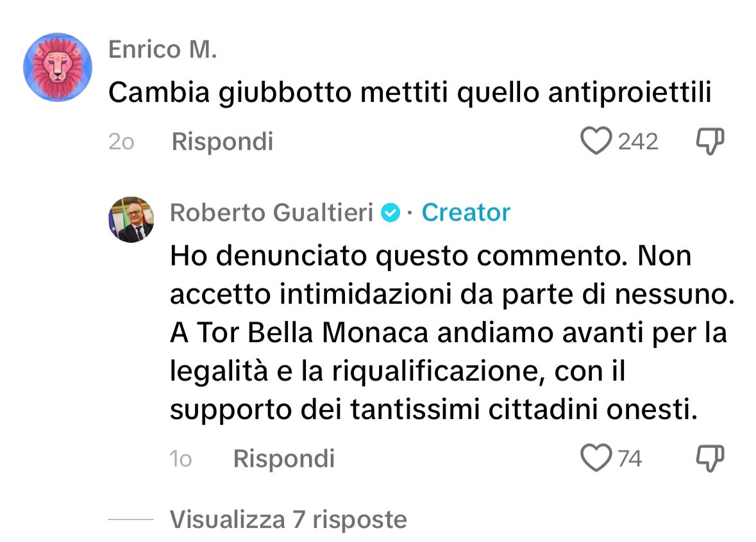Dislike Enrico M.'s comment via thumbs down
This screenshot has height=542, width=756.
coord(708,141)
